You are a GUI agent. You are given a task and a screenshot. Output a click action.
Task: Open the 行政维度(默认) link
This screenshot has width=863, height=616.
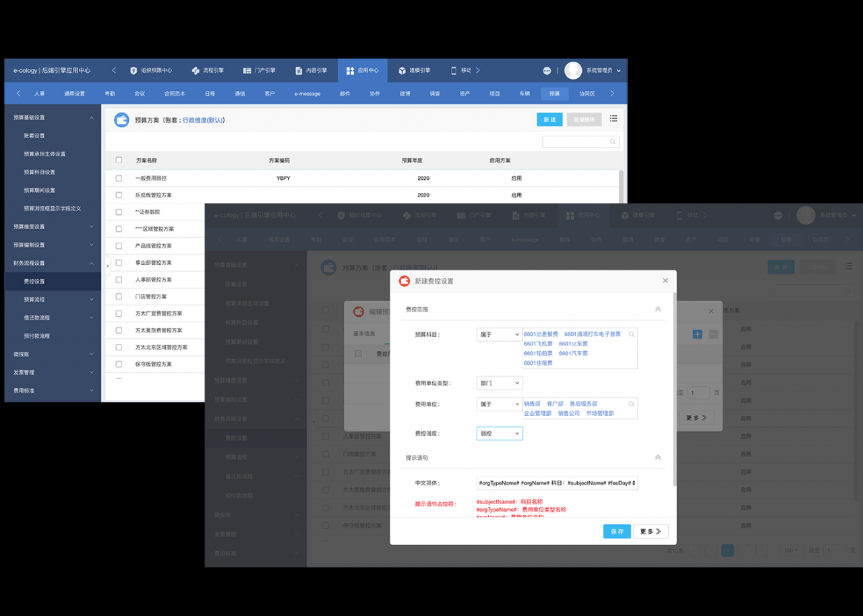point(203,120)
